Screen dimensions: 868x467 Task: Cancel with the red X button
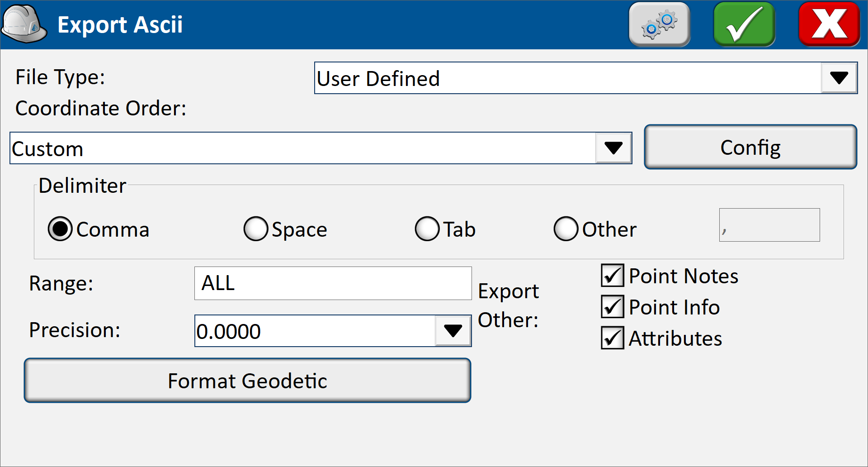point(829,24)
